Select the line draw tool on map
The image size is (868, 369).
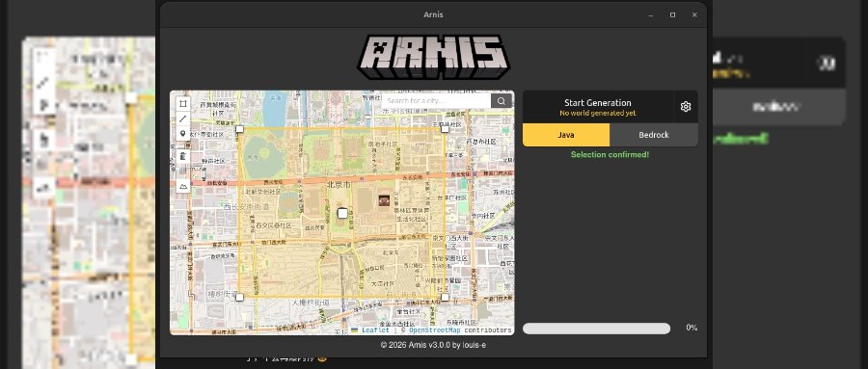click(x=182, y=119)
